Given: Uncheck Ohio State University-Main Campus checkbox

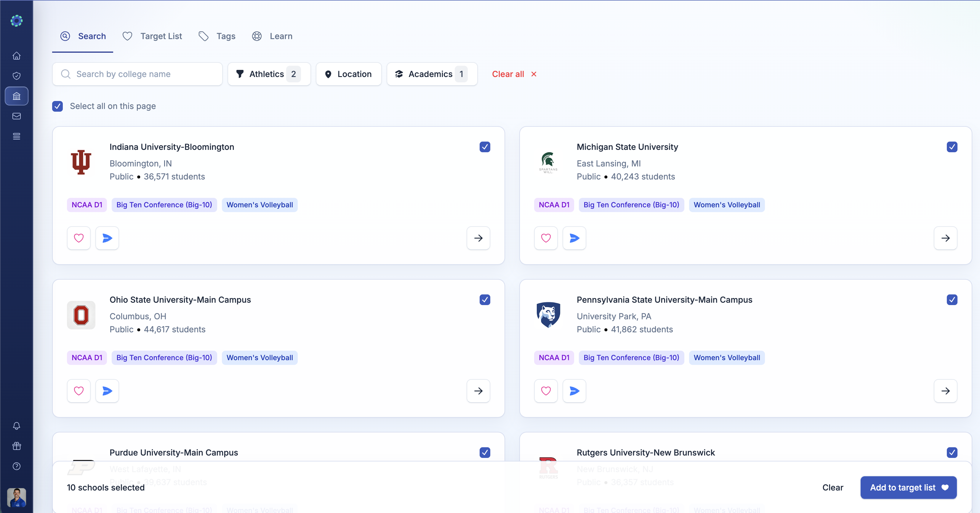Looking at the screenshot, I should [485, 300].
